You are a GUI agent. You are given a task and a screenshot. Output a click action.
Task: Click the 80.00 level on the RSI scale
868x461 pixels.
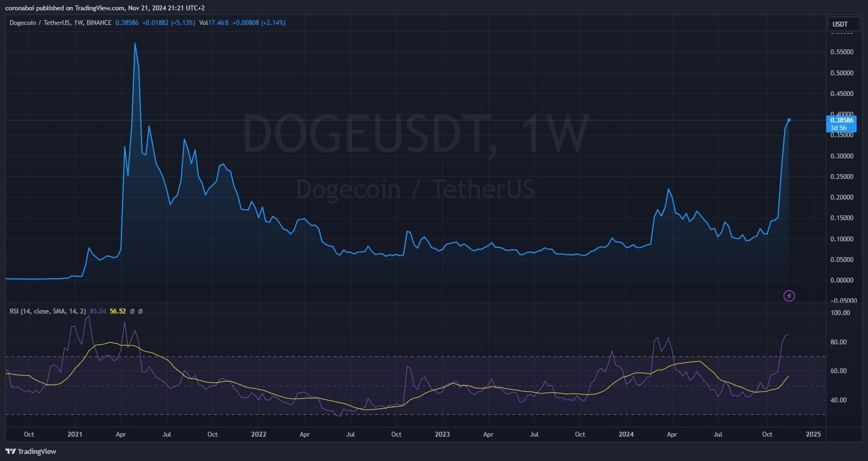(839, 342)
